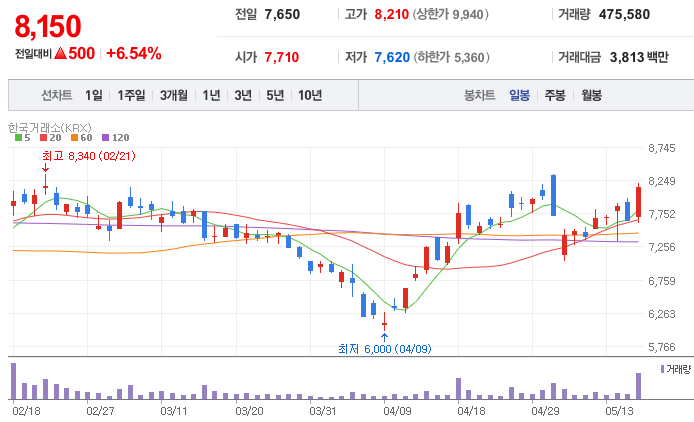Click the 5,766 price axis label
Image resolution: width=694 pixels, height=422 pixels.
662,347
